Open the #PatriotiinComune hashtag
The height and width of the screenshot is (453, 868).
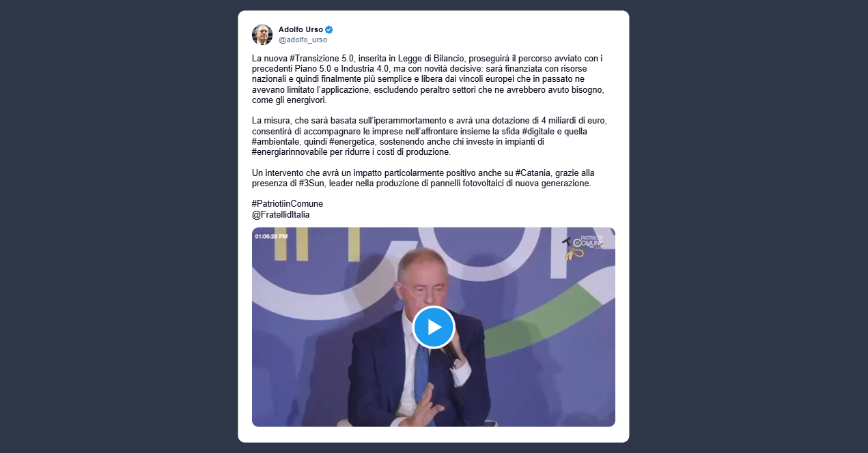(x=288, y=204)
